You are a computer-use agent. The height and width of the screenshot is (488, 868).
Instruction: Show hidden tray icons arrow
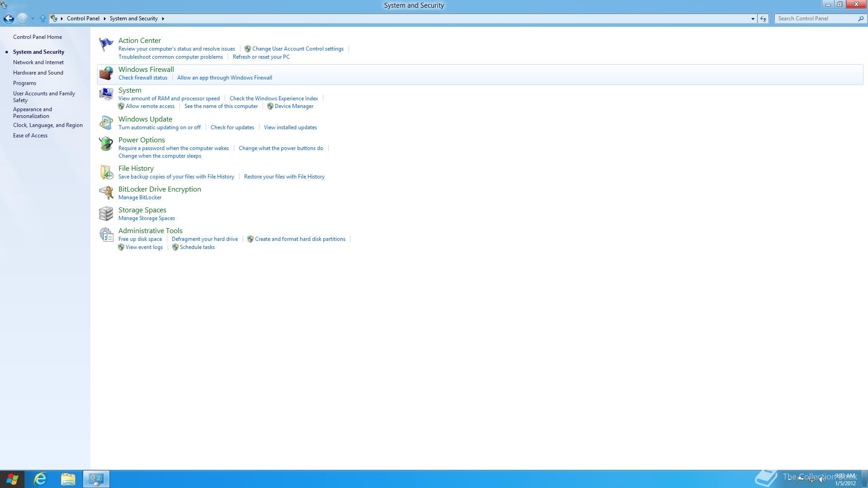[x=790, y=479]
